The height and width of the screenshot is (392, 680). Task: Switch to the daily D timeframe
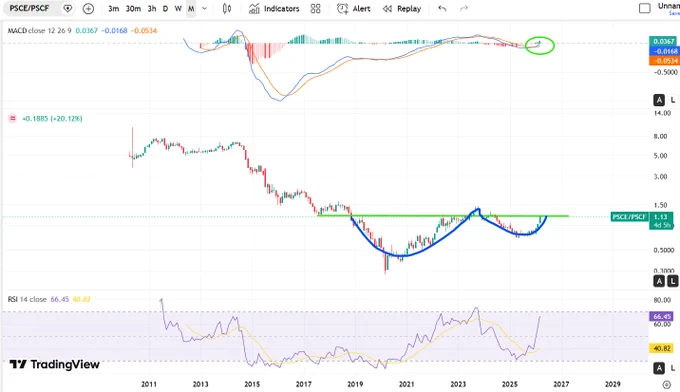tap(165, 9)
